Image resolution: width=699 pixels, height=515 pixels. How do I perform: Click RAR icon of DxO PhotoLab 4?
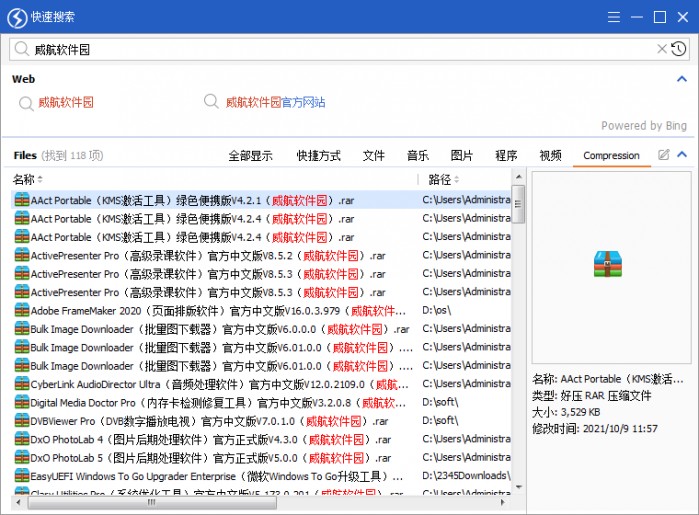[x=22, y=439]
